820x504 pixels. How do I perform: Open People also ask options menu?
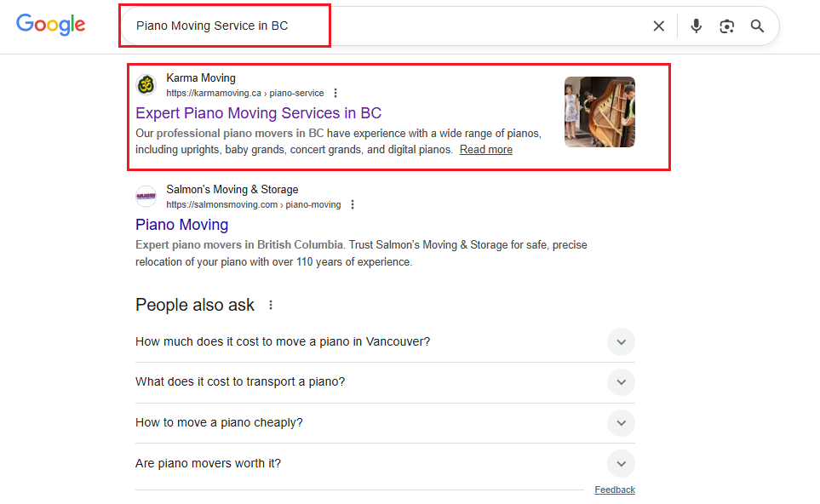point(272,305)
